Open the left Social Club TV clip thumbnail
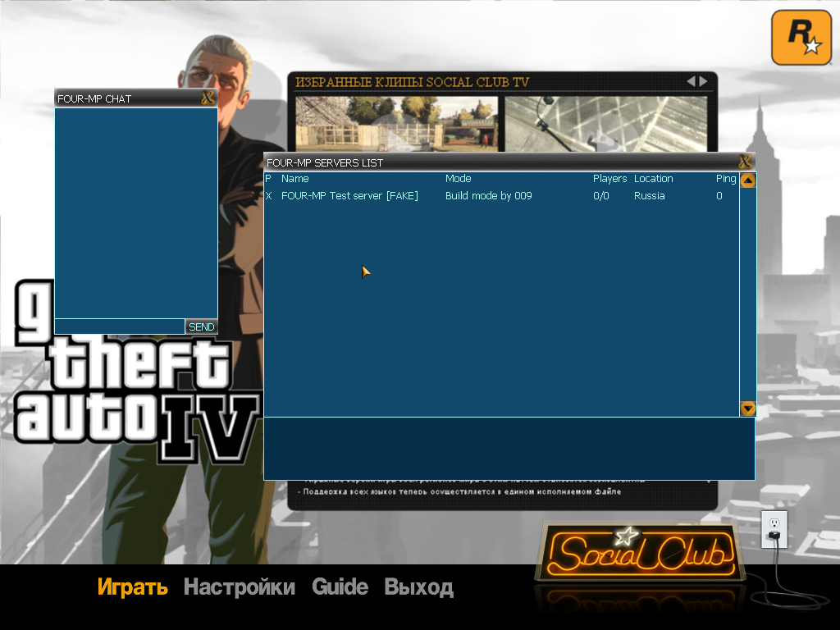The image size is (840, 630). (396, 125)
